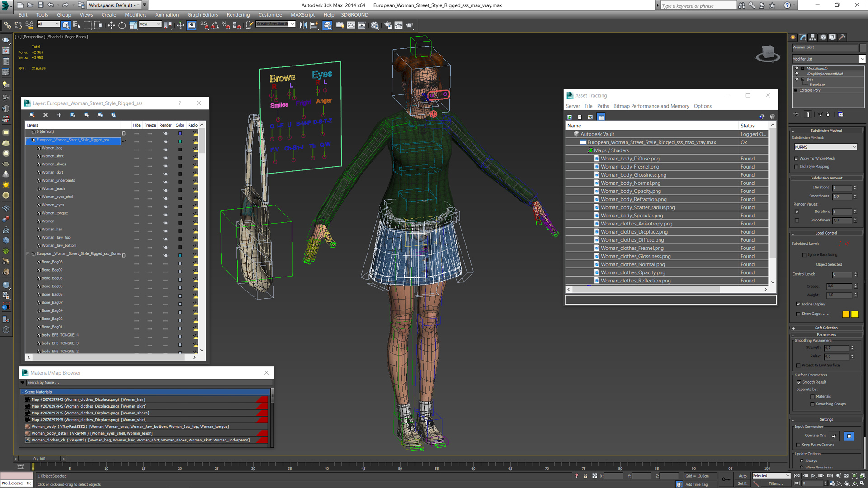Screen dimensions: 868x488
Task: Enable Old Style Mapping checkbox
Action: pyautogui.click(x=797, y=167)
